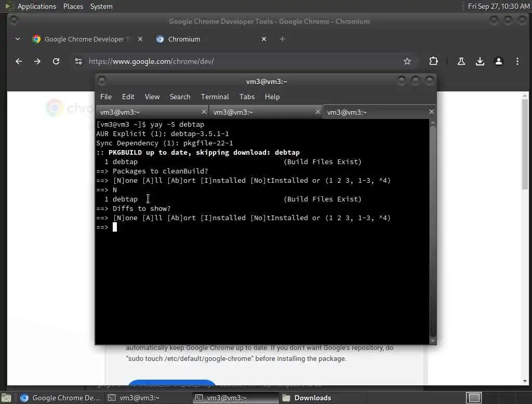Viewport: 532px width, 404px height.
Task: Switch to the Chromium tab
Action: [x=212, y=39]
